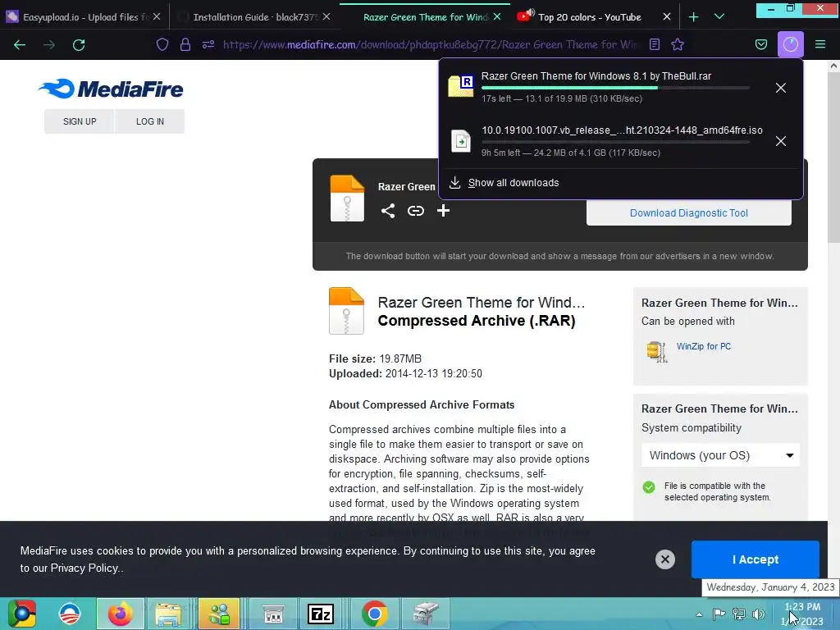Click the rar download progress bar
This screenshot has width=840, height=630.
(x=615, y=87)
